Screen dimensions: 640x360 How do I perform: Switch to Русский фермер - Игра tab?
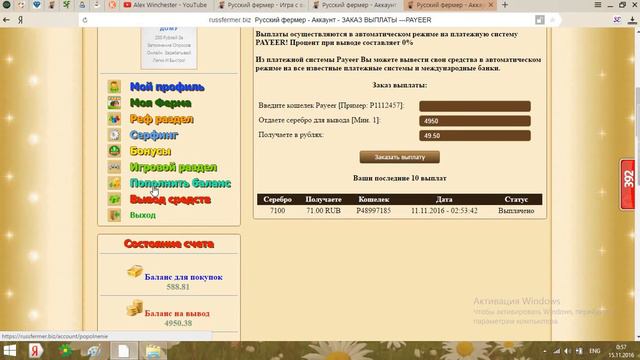[x=261, y=5]
